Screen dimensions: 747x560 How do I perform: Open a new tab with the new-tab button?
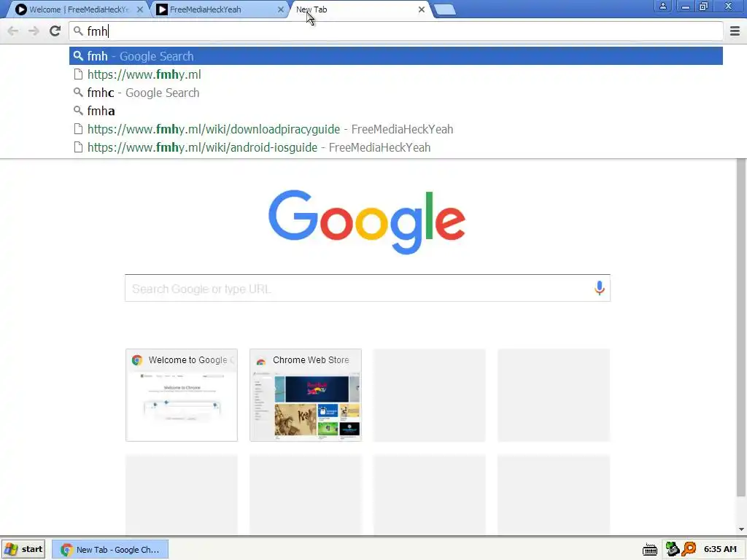(445, 9)
